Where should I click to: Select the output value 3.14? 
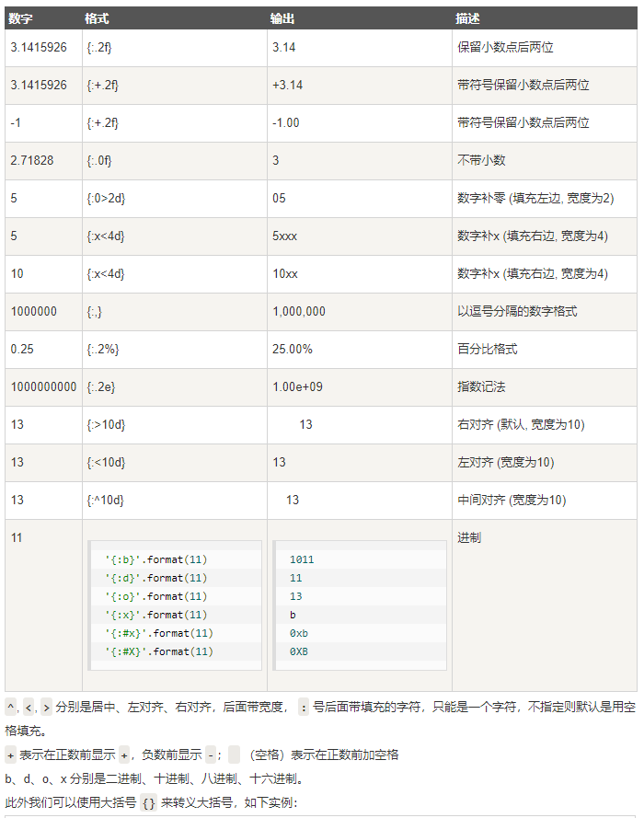click(x=283, y=48)
